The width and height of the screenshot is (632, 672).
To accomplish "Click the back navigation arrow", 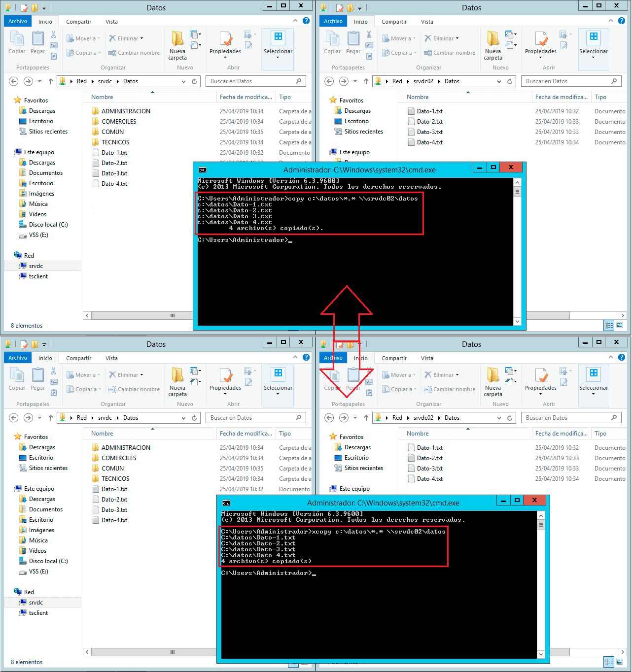I will [13, 81].
